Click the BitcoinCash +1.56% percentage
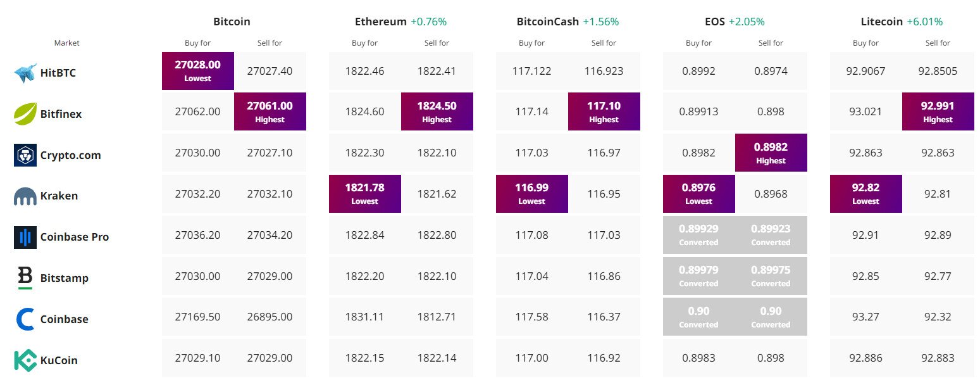Screen dimensions: 980x380 [600, 20]
